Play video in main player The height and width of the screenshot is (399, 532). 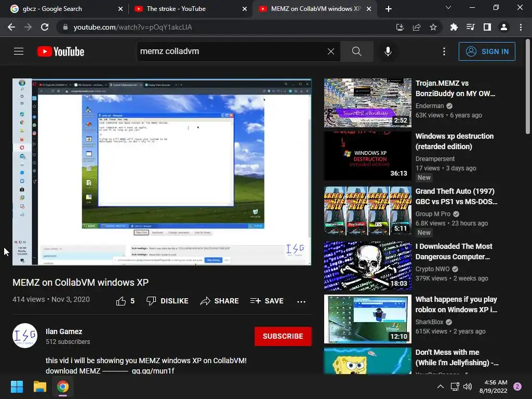[x=162, y=172]
